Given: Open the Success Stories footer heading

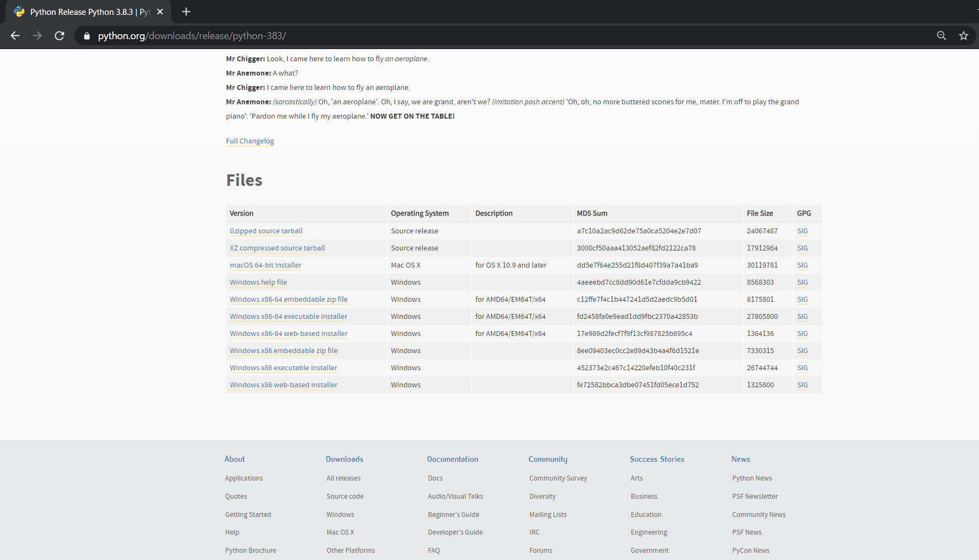Looking at the screenshot, I should click(x=657, y=459).
